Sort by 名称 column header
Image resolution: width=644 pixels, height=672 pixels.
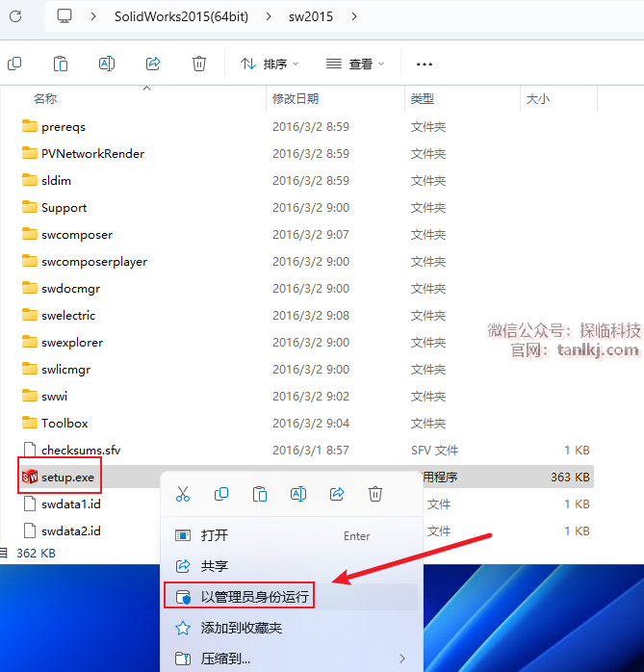tap(45, 99)
